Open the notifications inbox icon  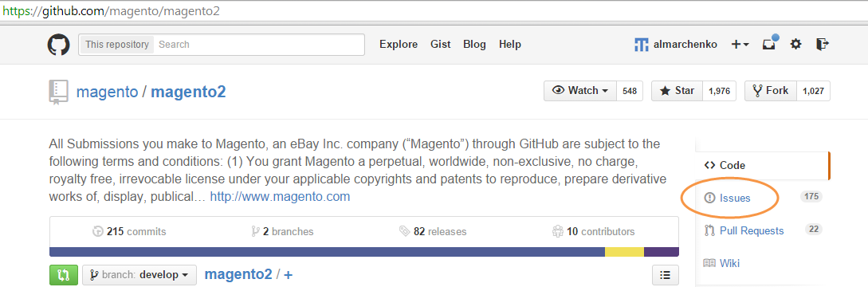coord(769,43)
